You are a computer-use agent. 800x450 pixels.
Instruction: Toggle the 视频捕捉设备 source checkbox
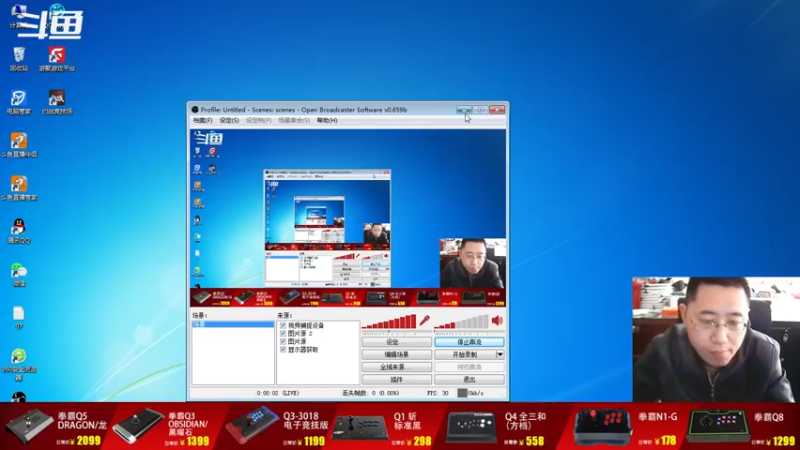coord(283,325)
